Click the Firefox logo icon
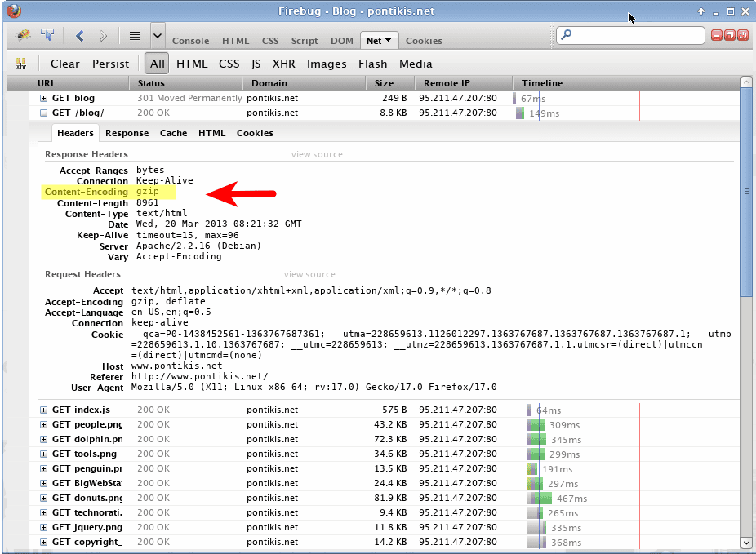This screenshot has height=554, width=756. [x=14, y=11]
